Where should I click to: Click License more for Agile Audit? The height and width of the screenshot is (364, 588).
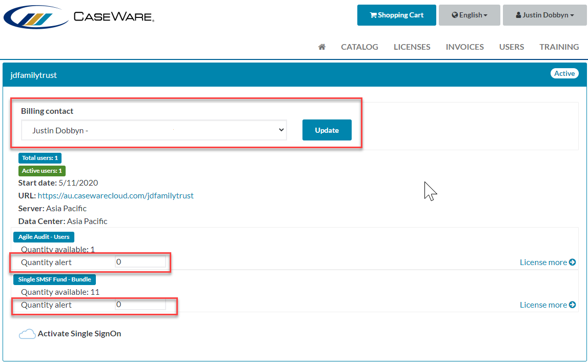pos(548,262)
